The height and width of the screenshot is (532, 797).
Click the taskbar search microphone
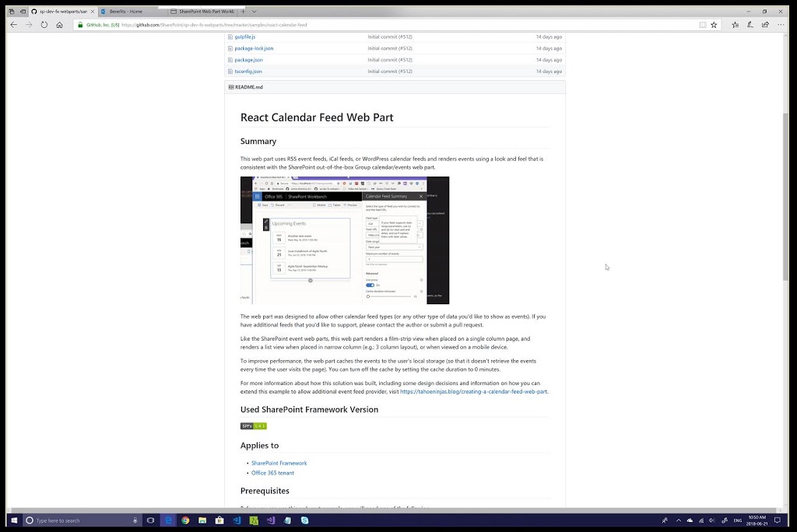point(135,520)
